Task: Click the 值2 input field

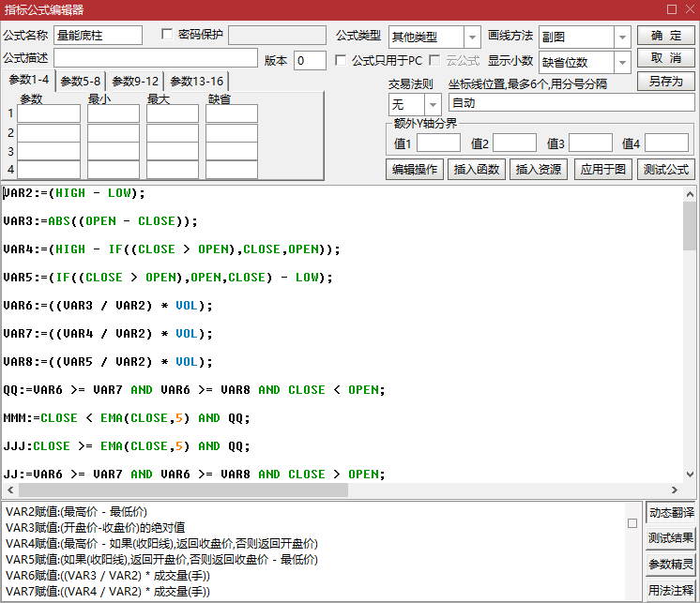Action: point(514,143)
